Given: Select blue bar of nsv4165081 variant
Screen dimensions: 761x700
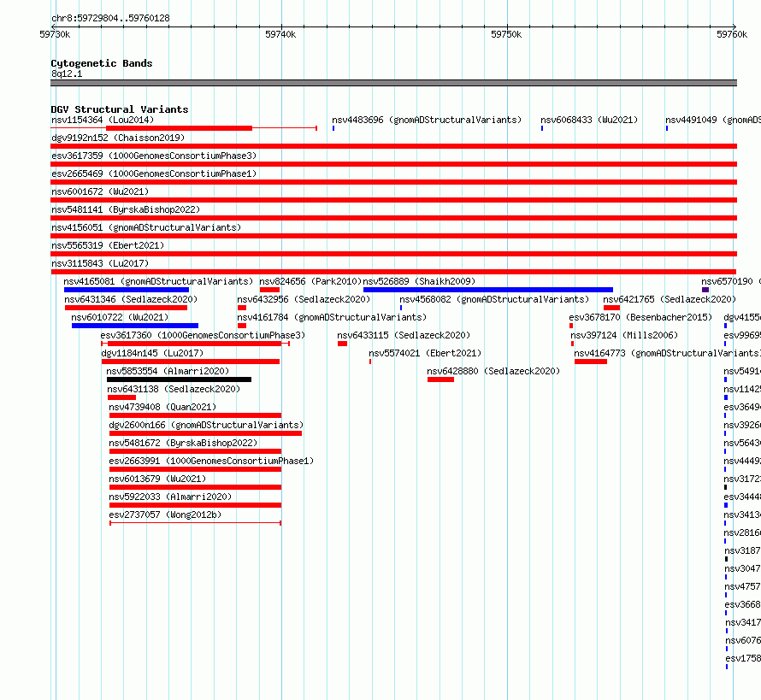Looking at the screenshot, I should tap(127, 290).
